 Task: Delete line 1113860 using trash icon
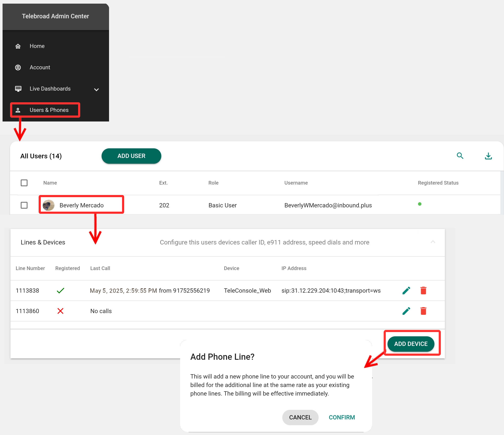point(423,311)
